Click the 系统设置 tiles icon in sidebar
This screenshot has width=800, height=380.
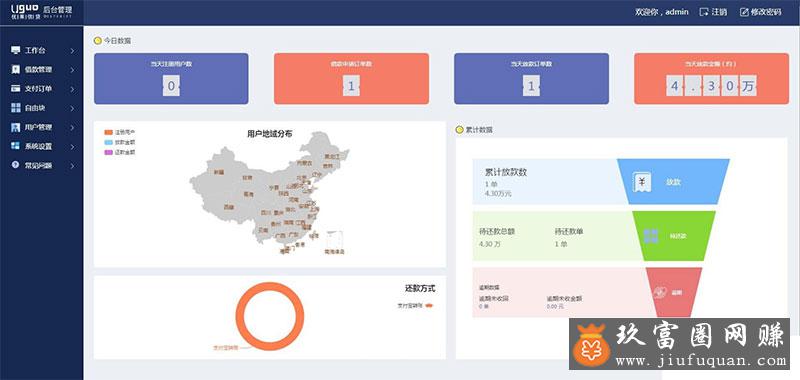pyautogui.click(x=15, y=146)
